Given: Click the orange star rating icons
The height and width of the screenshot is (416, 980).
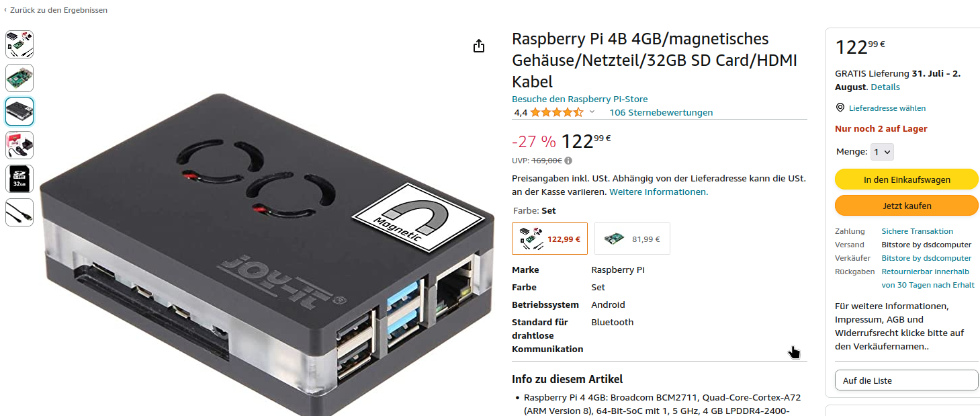Looking at the screenshot, I should tap(557, 112).
